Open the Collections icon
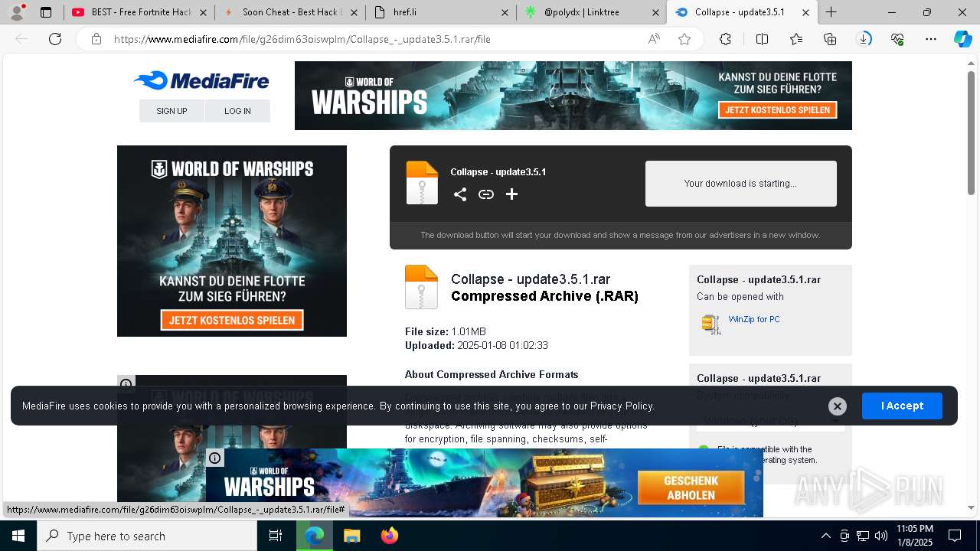This screenshot has width=980, height=551. click(830, 39)
